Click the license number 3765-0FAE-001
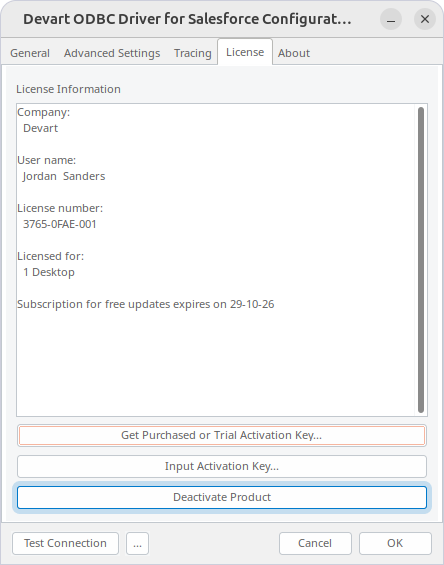This screenshot has height=565, width=444. [x=60, y=224]
